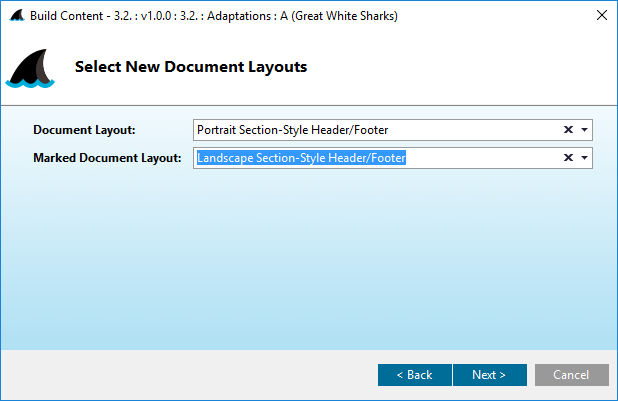Close the Build Content dialog window
Screen dimensions: 618x401
tap(601, 15)
